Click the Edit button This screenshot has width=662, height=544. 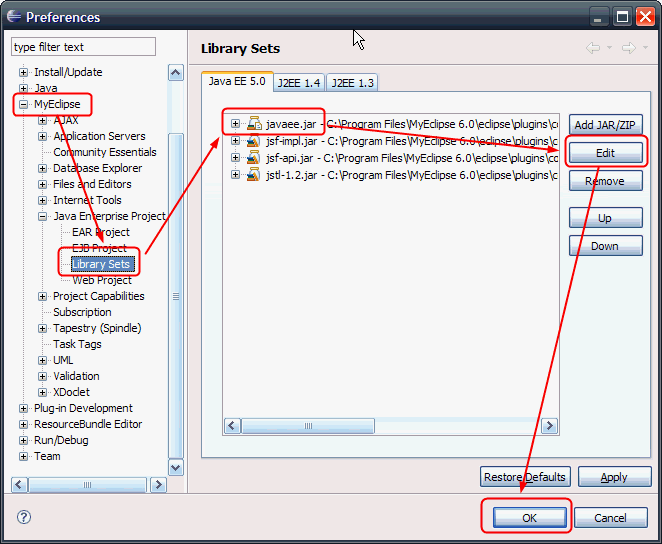click(605, 153)
